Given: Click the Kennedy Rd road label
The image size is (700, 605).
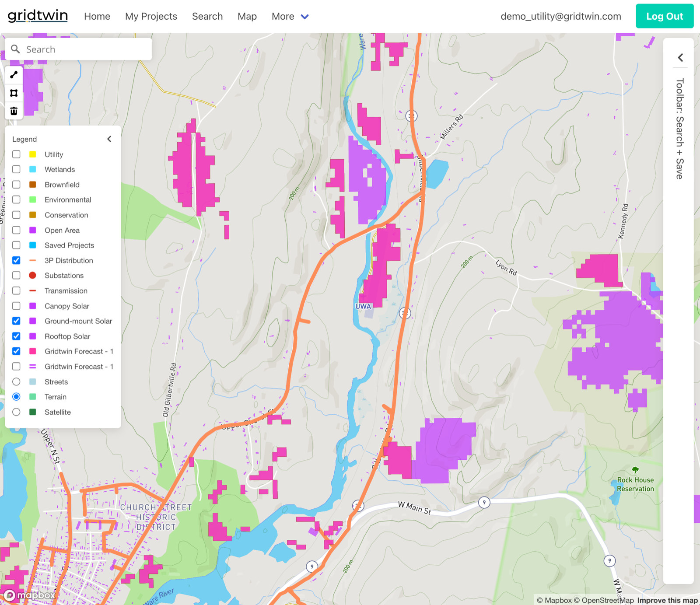Looking at the screenshot, I should [x=623, y=221].
